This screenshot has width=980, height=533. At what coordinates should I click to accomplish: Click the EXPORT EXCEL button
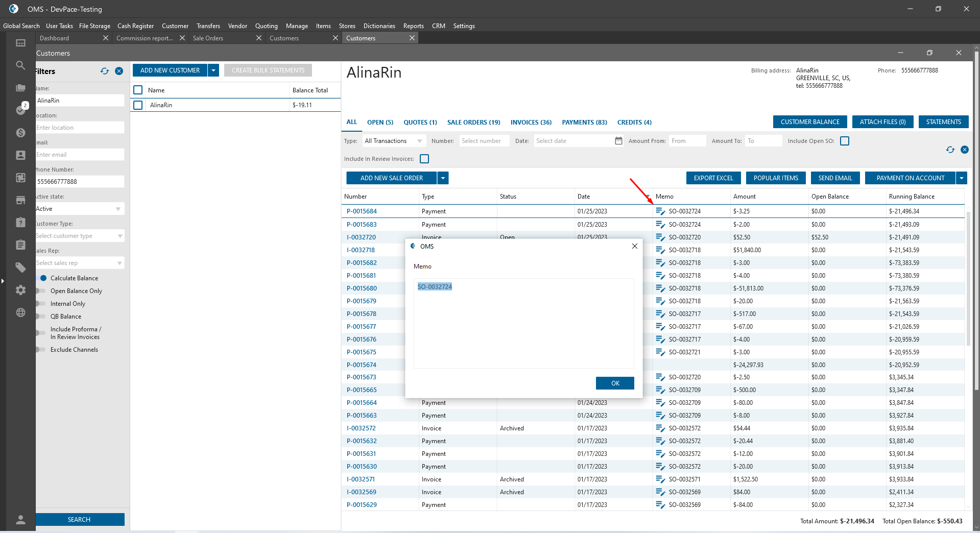[x=713, y=178]
